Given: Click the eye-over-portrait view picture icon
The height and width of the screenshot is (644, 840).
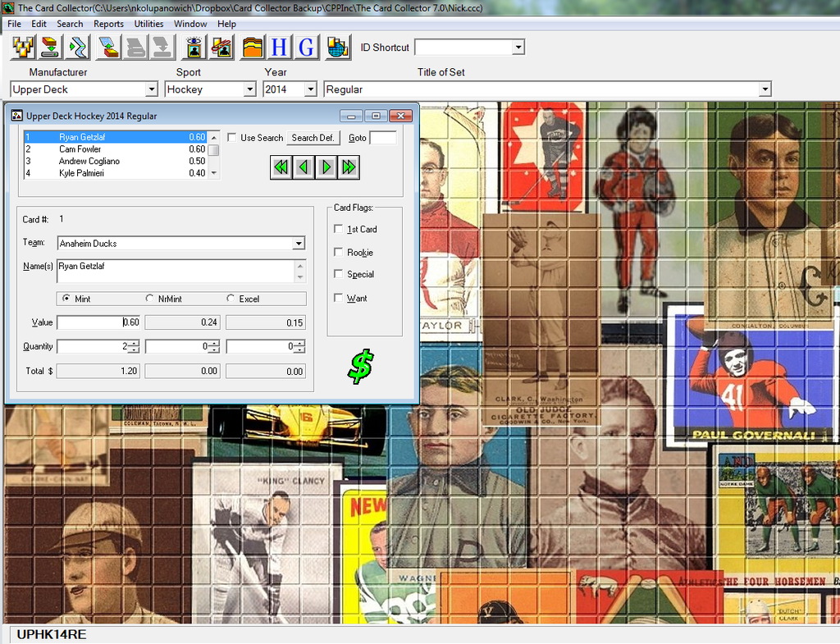Looking at the screenshot, I should (194, 47).
